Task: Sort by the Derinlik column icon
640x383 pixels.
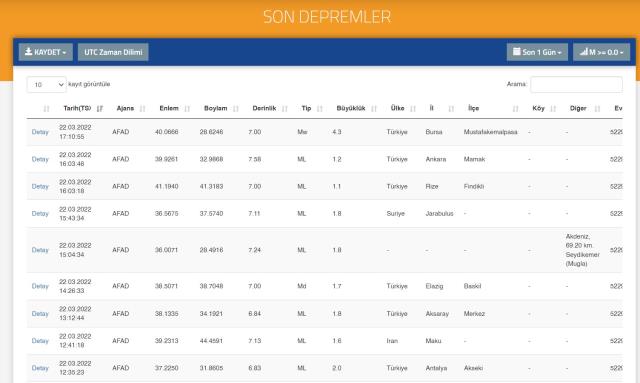Action: pyautogui.click(x=284, y=109)
